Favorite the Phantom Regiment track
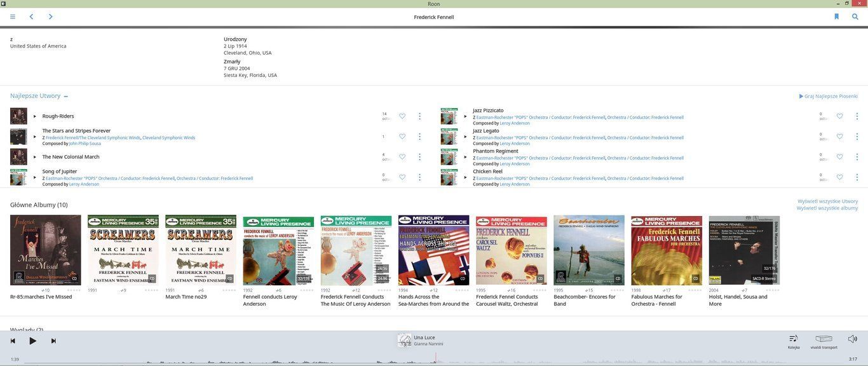Viewport: 868px width, 366px height. click(x=839, y=157)
